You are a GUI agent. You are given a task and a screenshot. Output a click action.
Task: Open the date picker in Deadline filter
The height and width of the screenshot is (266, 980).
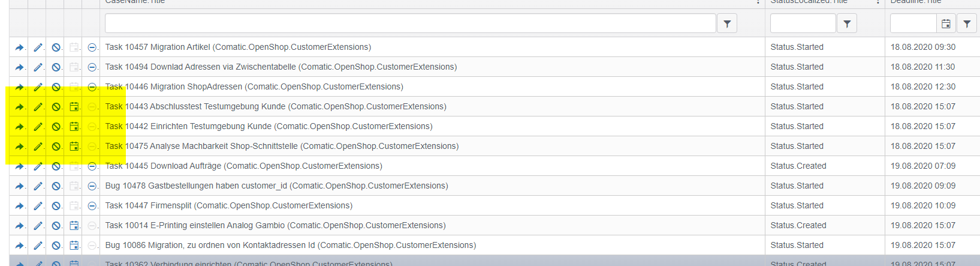coord(946,24)
